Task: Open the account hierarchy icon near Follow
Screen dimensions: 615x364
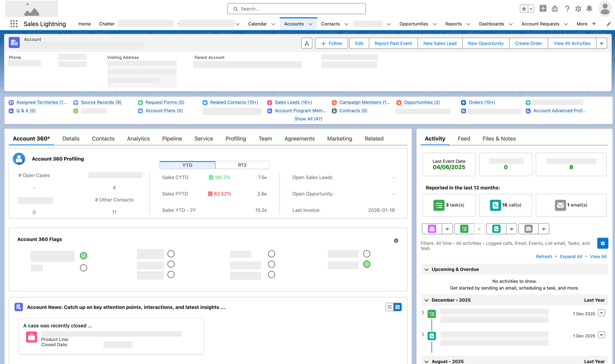Action: click(307, 43)
